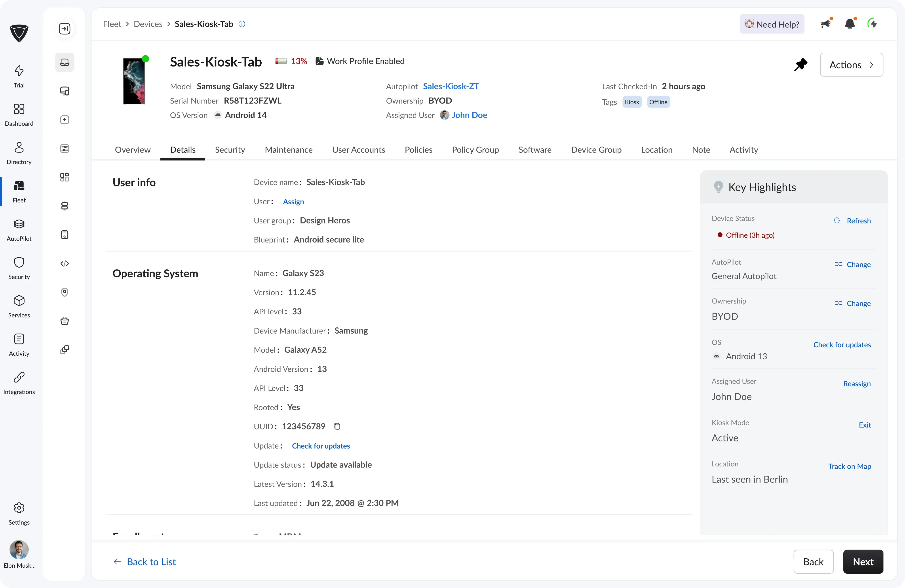This screenshot has height=588, width=905.
Task: Click Change next to AutoPilot highlight
Action: [x=853, y=264]
